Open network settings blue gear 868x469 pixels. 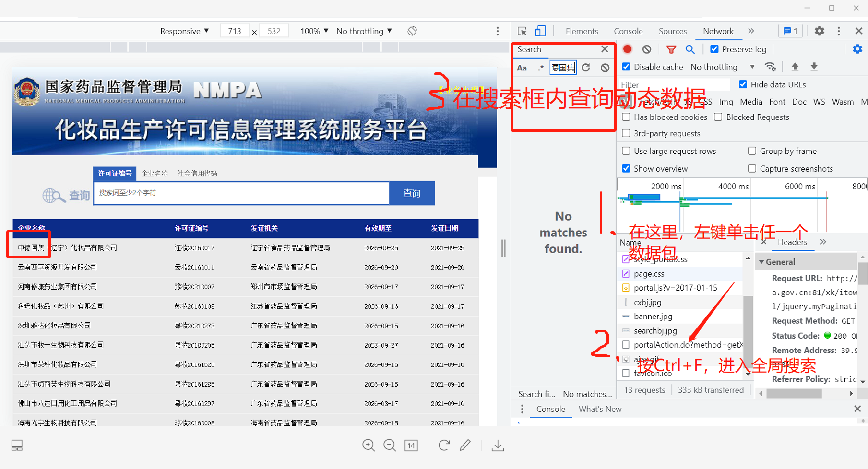click(857, 49)
